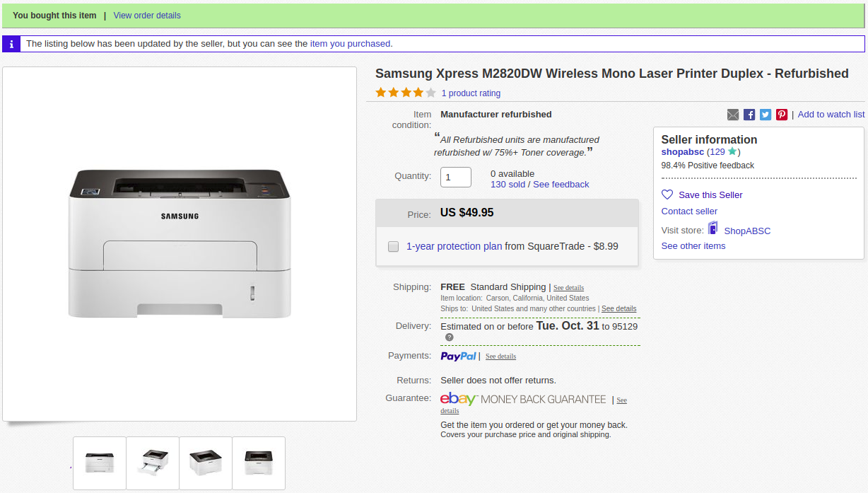The width and height of the screenshot is (868, 493).
Task: Click the star rating icons under the title
Action: [406, 93]
